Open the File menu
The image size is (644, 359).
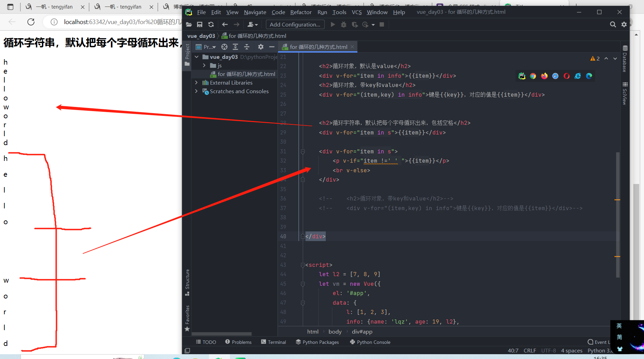pyautogui.click(x=201, y=12)
